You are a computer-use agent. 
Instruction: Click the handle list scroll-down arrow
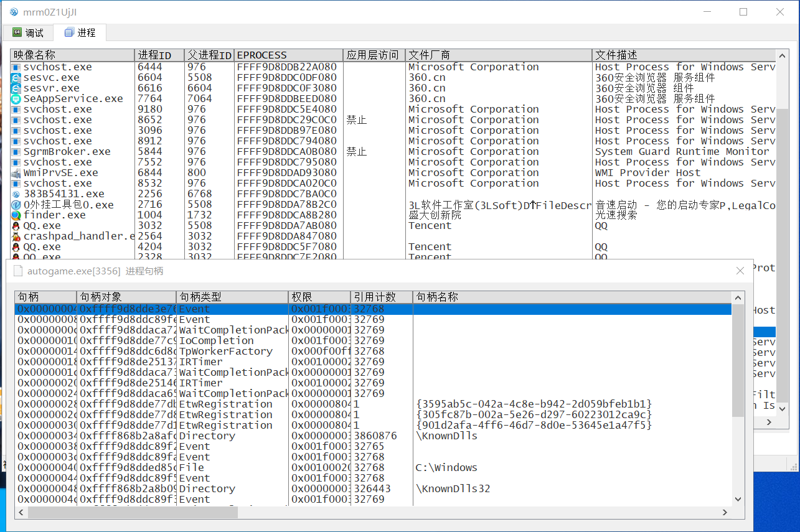[738, 499]
